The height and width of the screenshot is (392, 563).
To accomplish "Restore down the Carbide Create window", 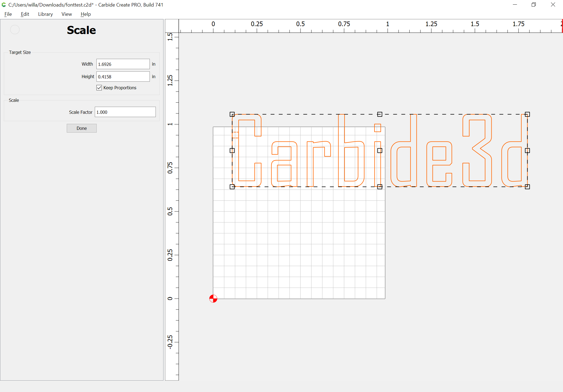I will click(x=534, y=5).
